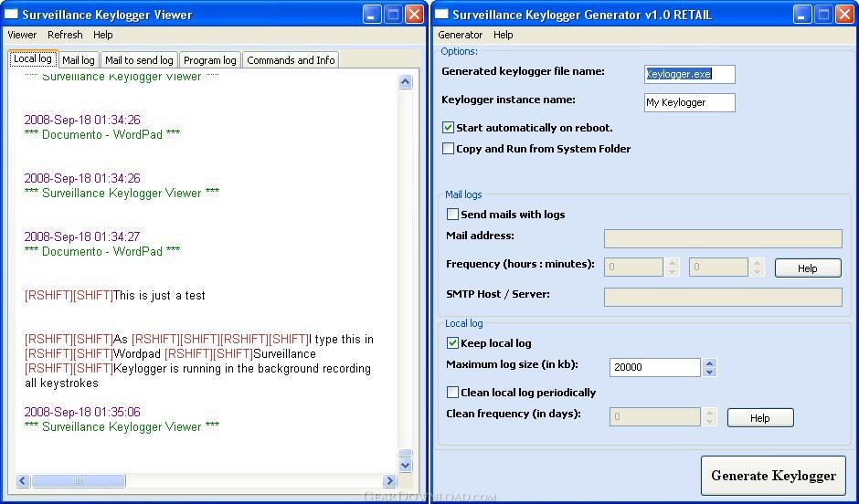Click the hours stepper up arrow

673,263
